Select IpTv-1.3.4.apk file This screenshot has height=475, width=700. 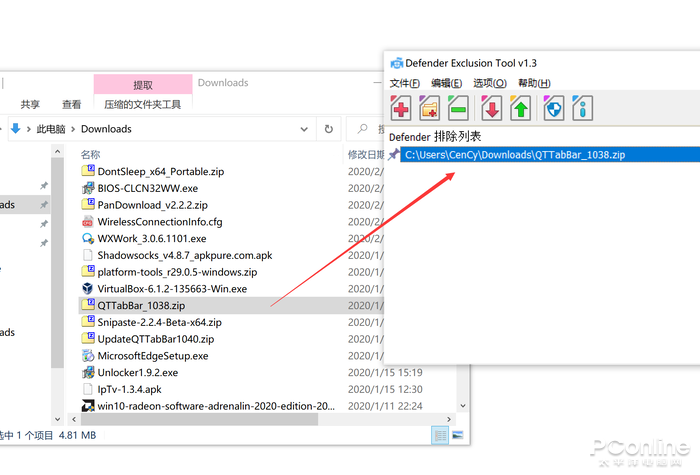click(129, 389)
